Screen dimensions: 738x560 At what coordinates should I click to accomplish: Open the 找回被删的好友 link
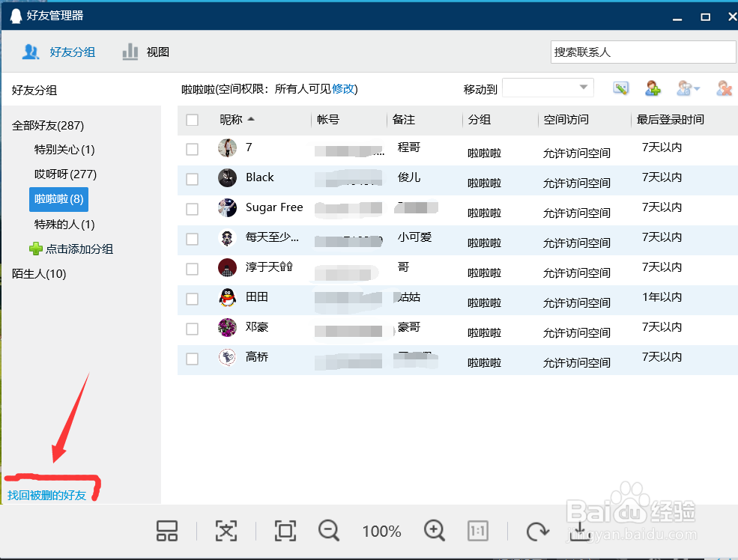click(x=47, y=493)
